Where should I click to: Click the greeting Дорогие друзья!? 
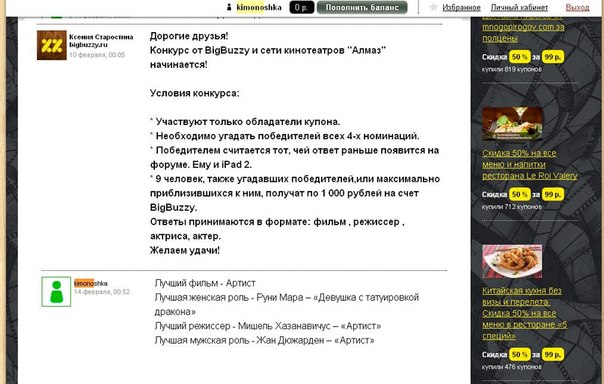point(189,36)
